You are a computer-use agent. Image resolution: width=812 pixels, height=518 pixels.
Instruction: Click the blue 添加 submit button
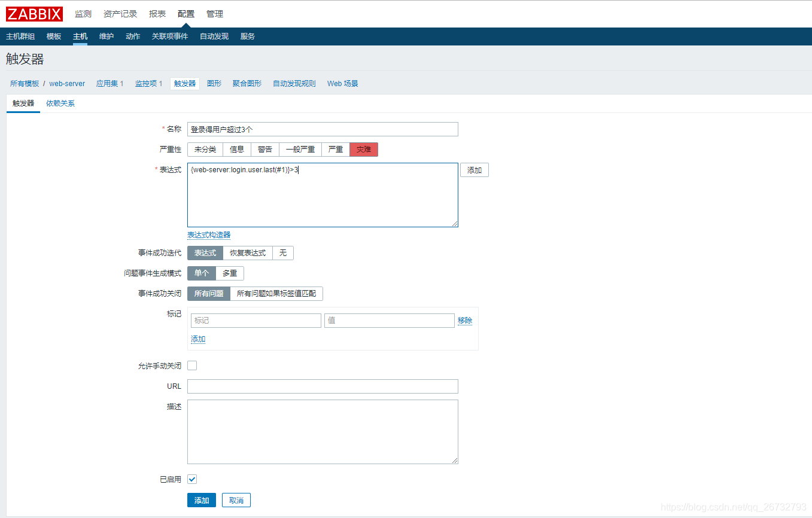(x=202, y=500)
